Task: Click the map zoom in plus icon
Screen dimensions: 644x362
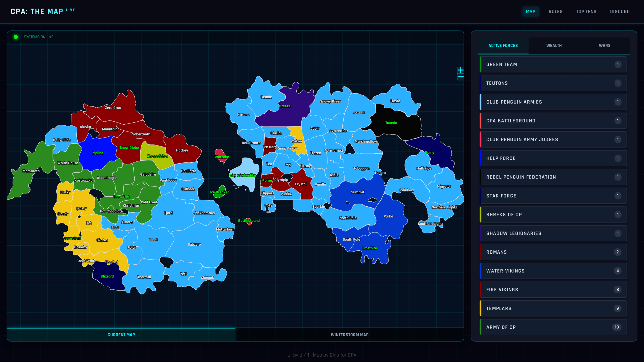Action: coord(460,70)
